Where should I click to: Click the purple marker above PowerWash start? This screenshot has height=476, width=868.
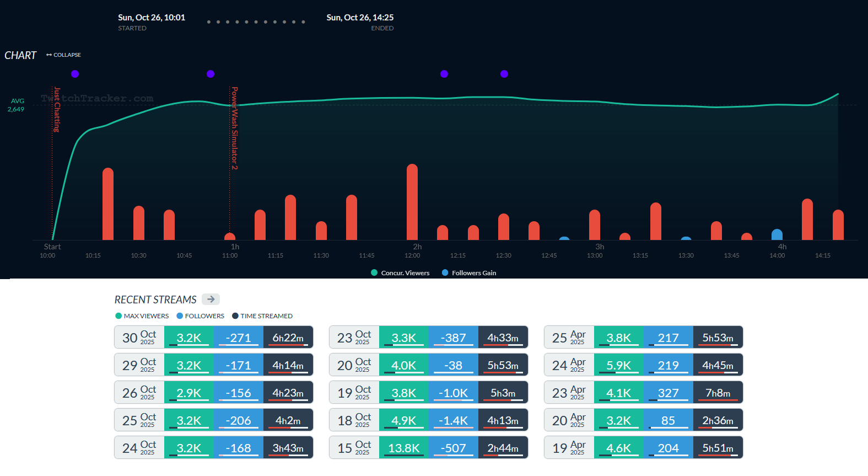click(x=211, y=74)
